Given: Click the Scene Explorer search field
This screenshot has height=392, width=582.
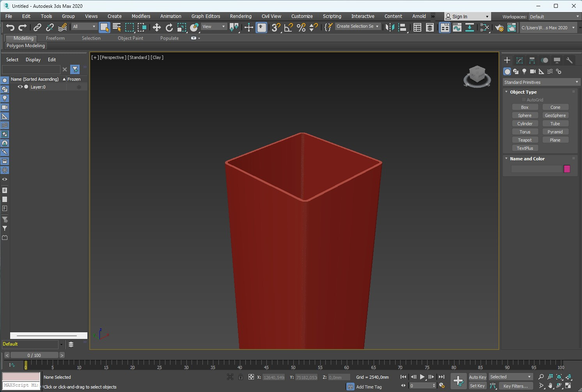Looking at the screenshot, I should pyautogui.click(x=31, y=69).
